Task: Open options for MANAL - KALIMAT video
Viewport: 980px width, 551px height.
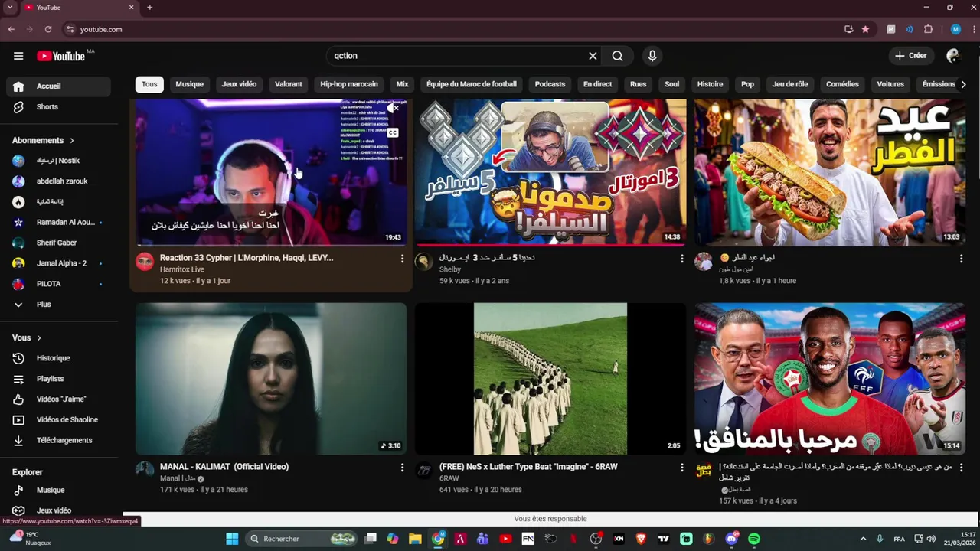Action: 402,467
